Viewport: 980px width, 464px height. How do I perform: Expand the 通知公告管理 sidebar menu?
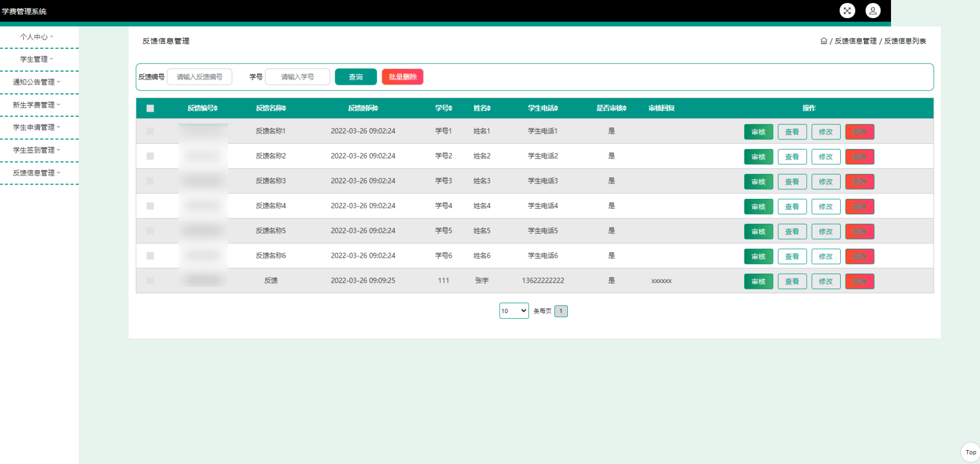(37, 82)
